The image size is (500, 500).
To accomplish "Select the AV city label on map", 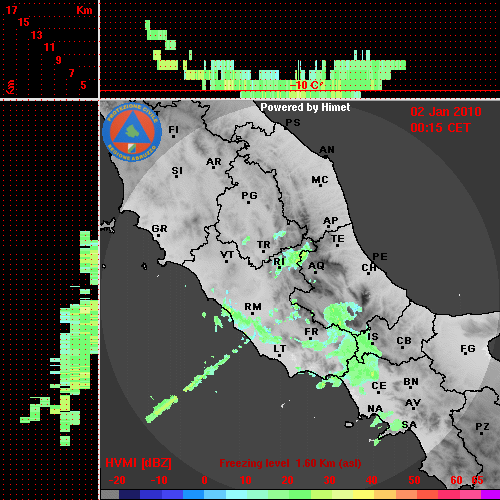I will tap(413, 403).
